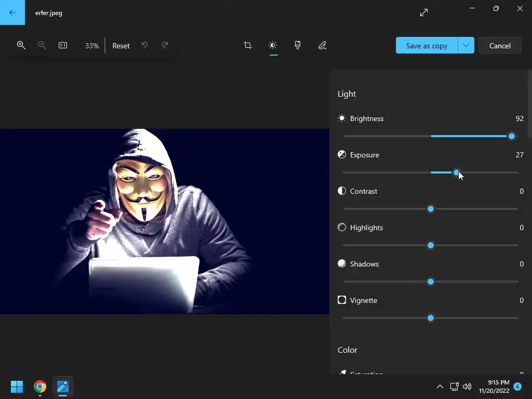
Task: Go back with the arrow button
Action: [x=12, y=12]
